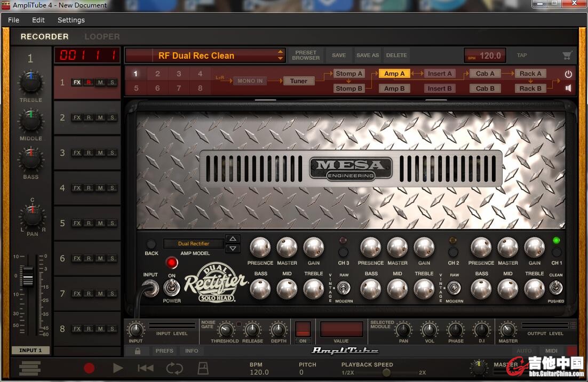Open the preset name dropdown arrows

pyautogui.click(x=280, y=55)
